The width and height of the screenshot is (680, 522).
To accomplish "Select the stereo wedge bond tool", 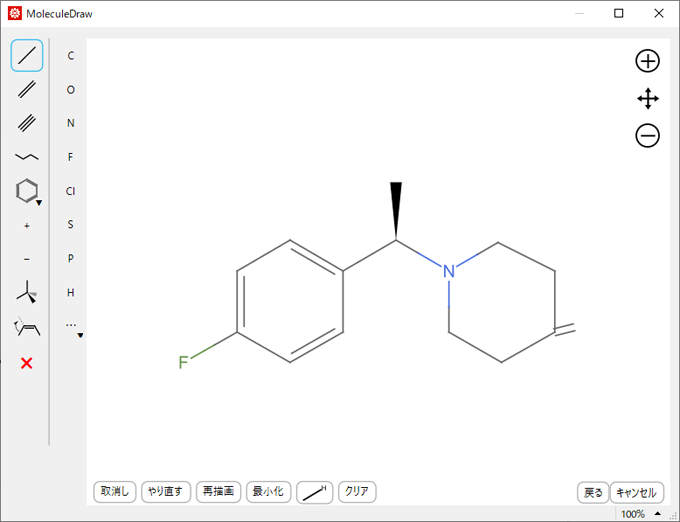I will [x=27, y=293].
